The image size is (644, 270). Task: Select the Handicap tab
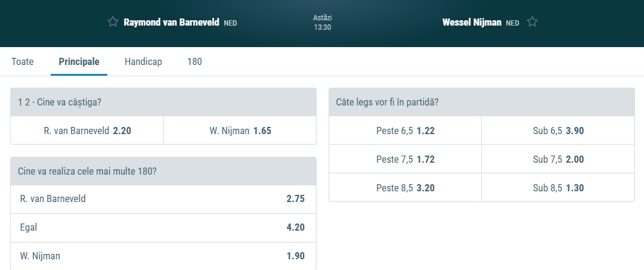point(143,61)
